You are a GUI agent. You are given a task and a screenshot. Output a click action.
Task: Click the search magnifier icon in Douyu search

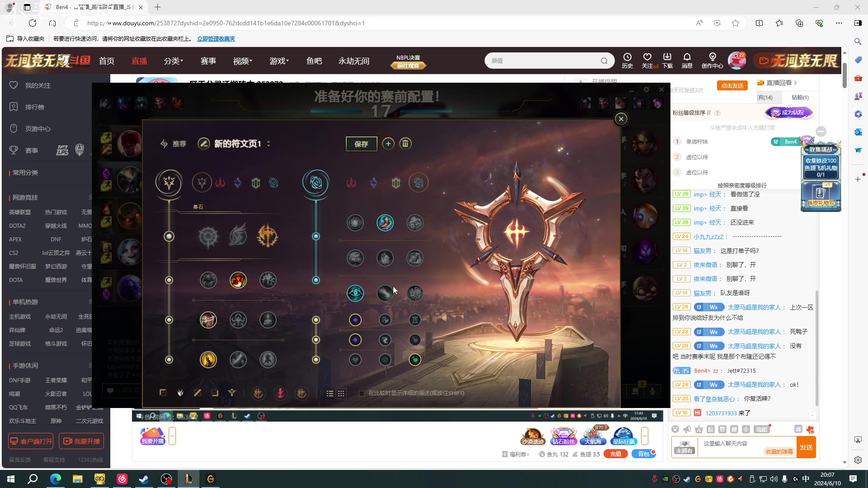[x=604, y=61]
